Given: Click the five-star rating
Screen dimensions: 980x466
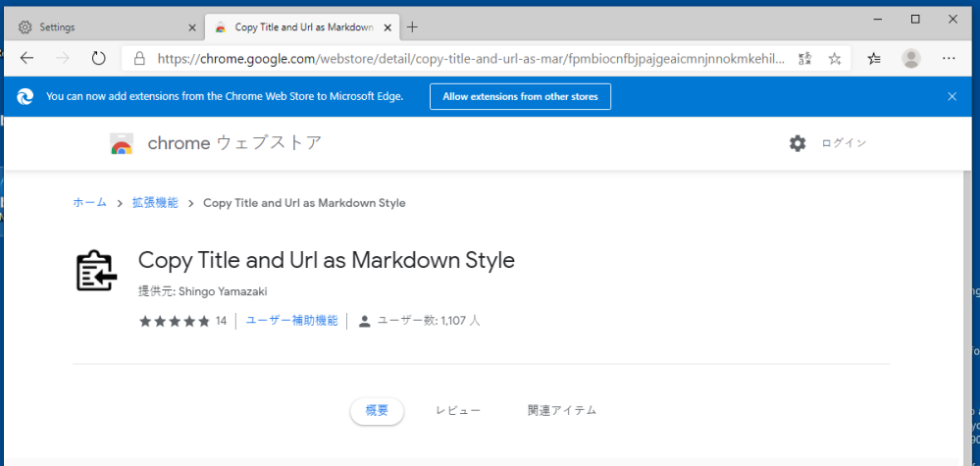Looking at the screenshot, I should point(175,321).
